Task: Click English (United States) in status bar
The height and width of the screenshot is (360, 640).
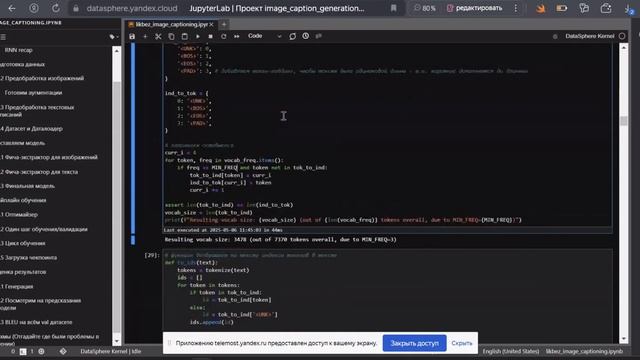Action: pyautogui.click(x=511, y=351)
